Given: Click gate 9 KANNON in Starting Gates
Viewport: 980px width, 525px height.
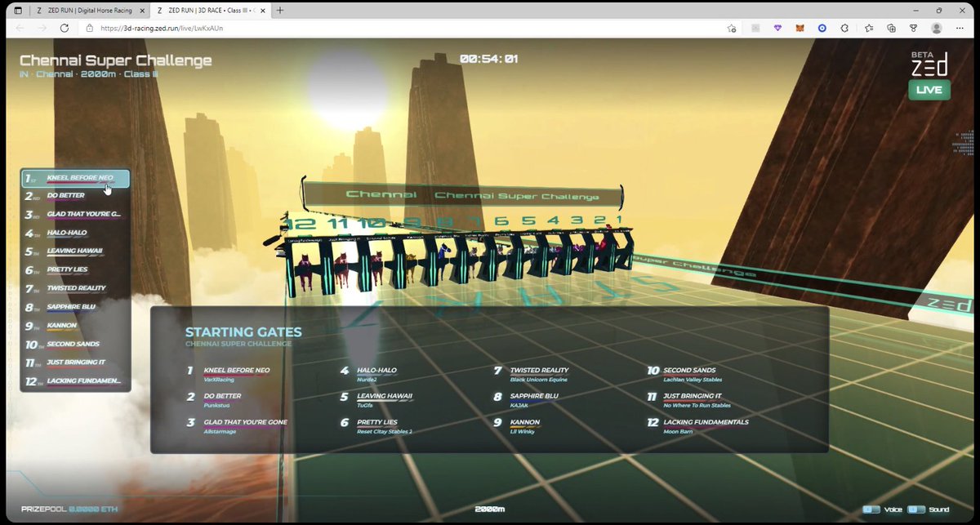Looking at the screenshot, I should [517, 426].
